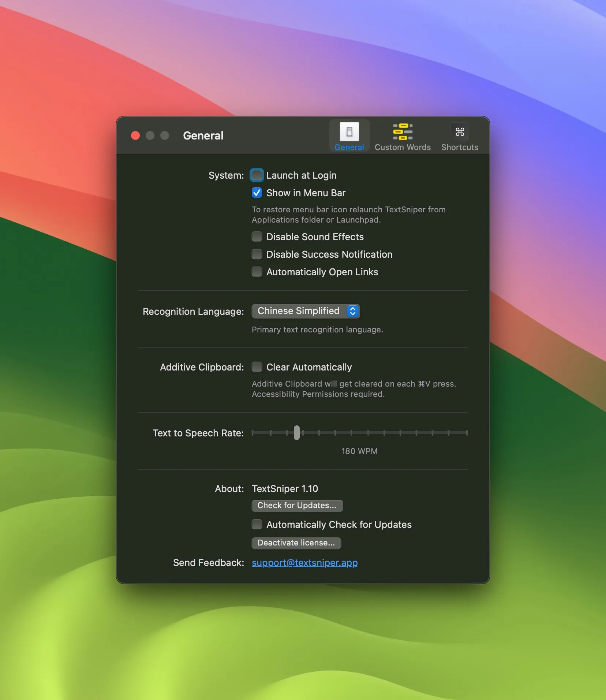Open the Recognition Language dropdown
606x700 pixels.
tap(306, 311)
